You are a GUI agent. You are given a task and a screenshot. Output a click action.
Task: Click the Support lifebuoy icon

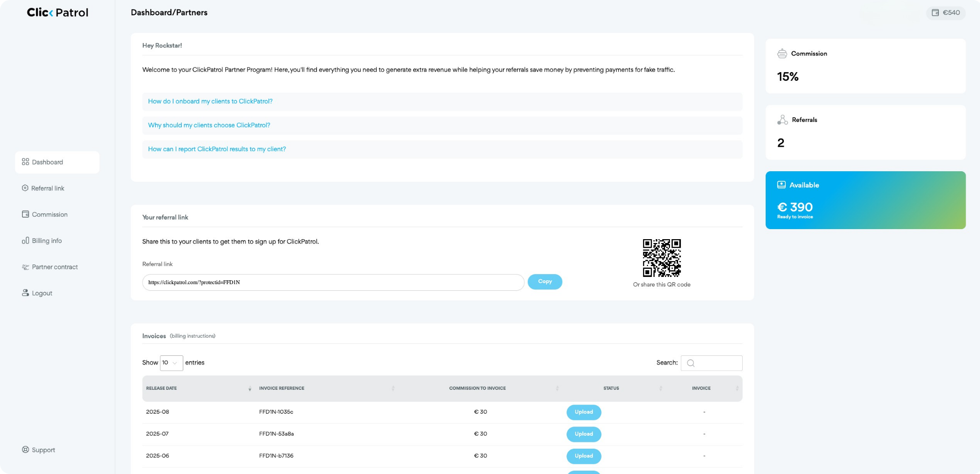pyautogui.click(x=25, y=450)
